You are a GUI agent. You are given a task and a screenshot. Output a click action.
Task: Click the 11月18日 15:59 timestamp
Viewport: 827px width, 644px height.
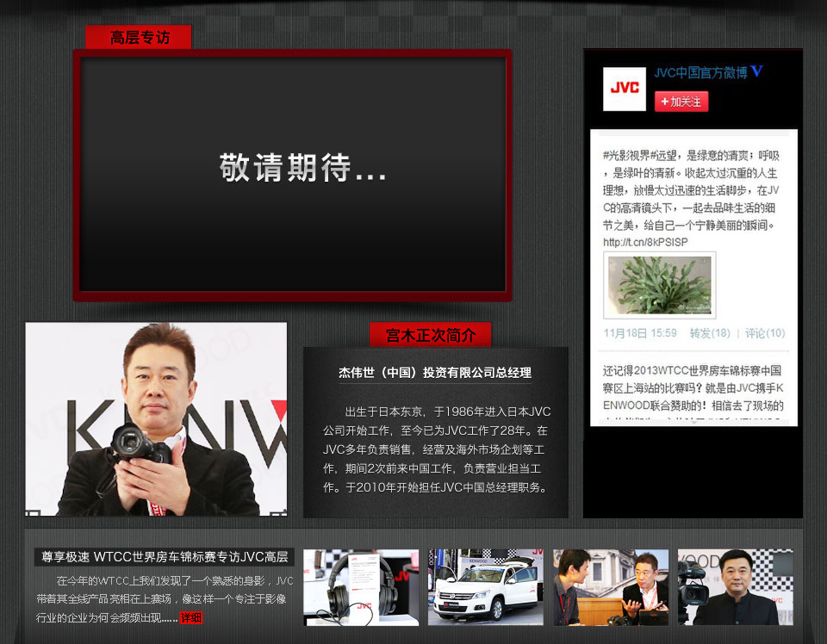(640, 333)
